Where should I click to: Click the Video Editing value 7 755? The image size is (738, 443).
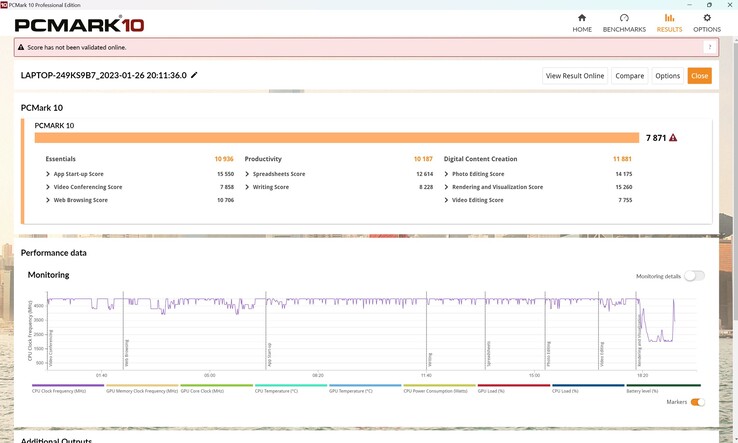point(626,200)
